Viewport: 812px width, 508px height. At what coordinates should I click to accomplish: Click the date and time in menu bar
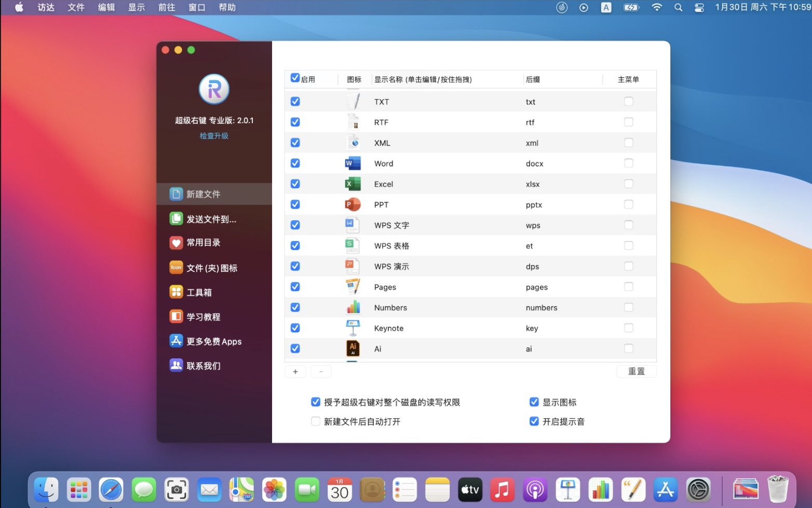(763, 7)
